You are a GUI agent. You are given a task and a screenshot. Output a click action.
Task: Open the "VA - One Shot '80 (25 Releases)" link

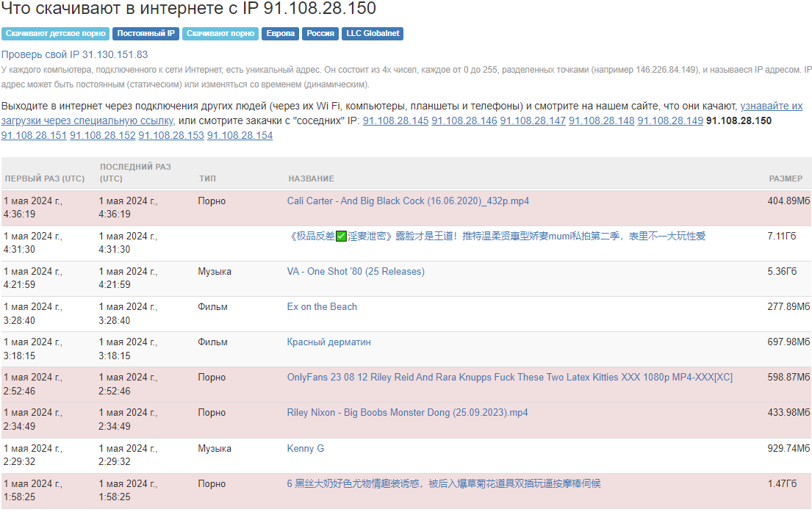(x=356, y=271)
